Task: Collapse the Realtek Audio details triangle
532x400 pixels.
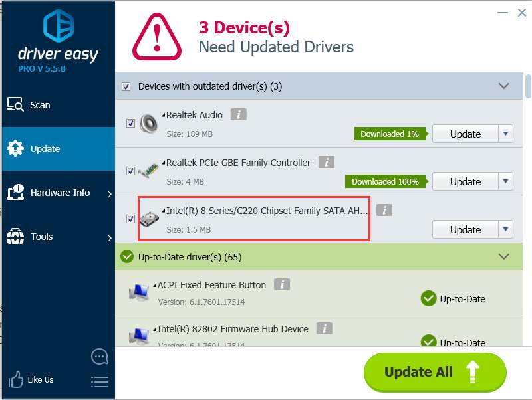Action: 164,115
